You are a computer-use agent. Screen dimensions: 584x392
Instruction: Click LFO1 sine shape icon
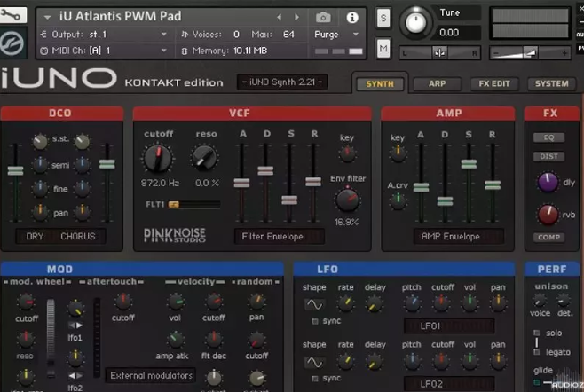pyautogui.click(x=314, y=305)
